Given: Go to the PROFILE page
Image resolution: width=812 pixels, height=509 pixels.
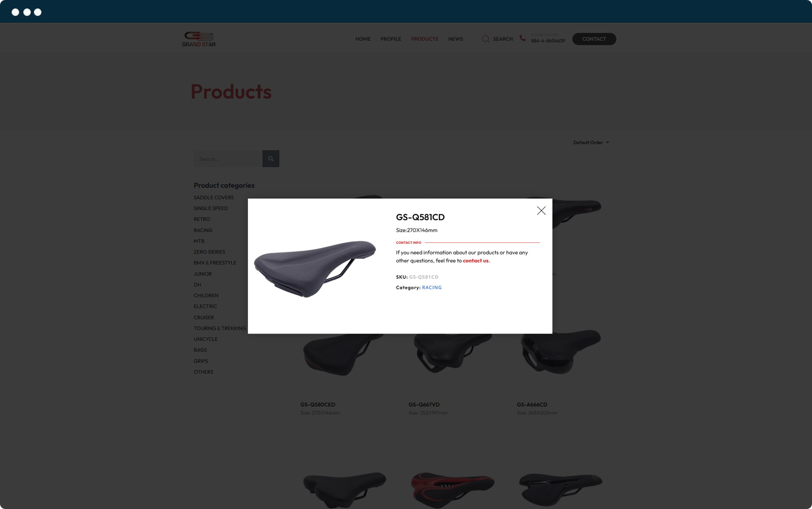Looking at the screenshot, I should point(391,39).
